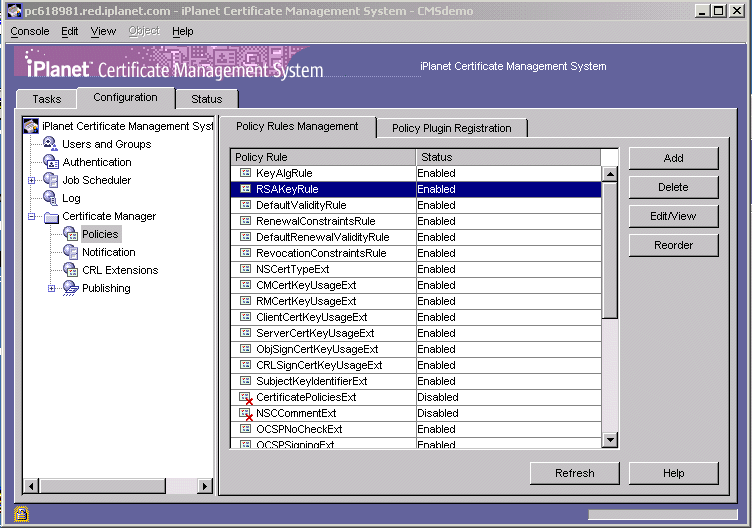Click the Disabled status of CertificatePoliciesExt
This screenshot has height=528, width=752.
point(438,397)
